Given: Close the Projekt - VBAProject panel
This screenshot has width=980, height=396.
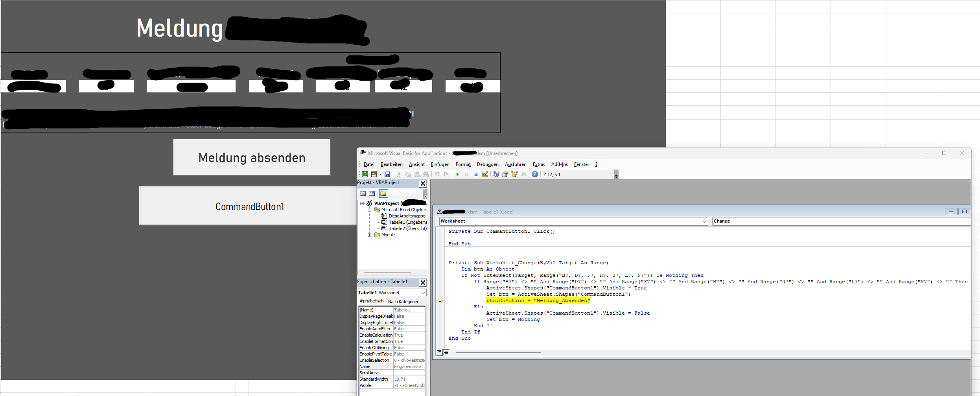Looking at the screenshot, I should click(423, 183).
